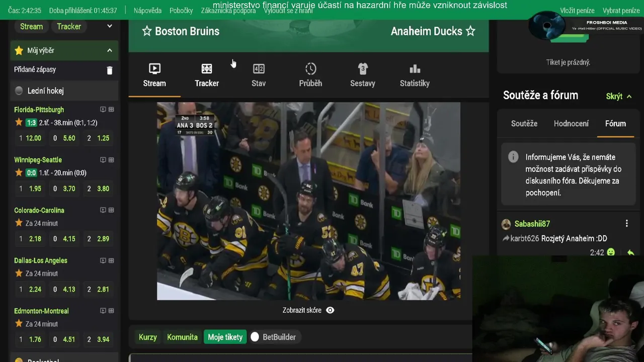Favorite Anaheim Ducks with star icon
Image resolution: width=644 pixels, height=362 pixels.
(470, 31)
